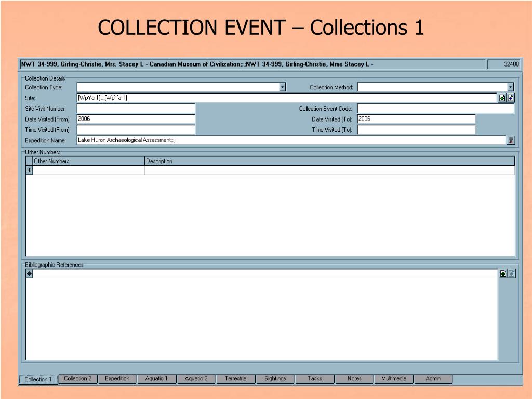Show the Multimedia tab
The image size is (532, 399).
click(394, 379)
